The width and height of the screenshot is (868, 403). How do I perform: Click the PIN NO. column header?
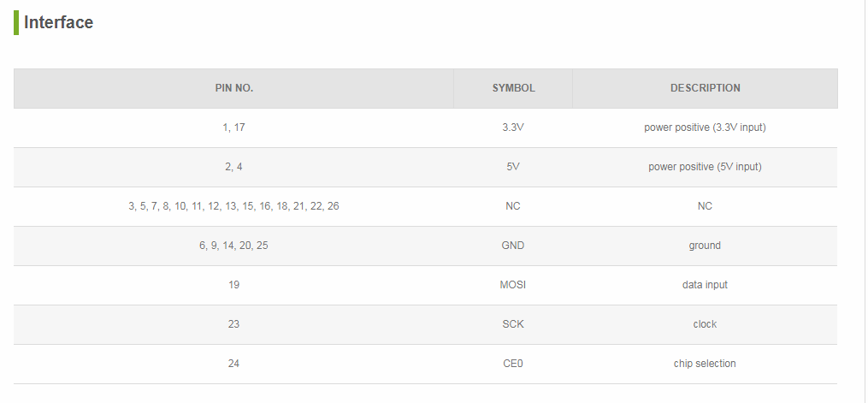pyautogui.click(x=233, y=88)
